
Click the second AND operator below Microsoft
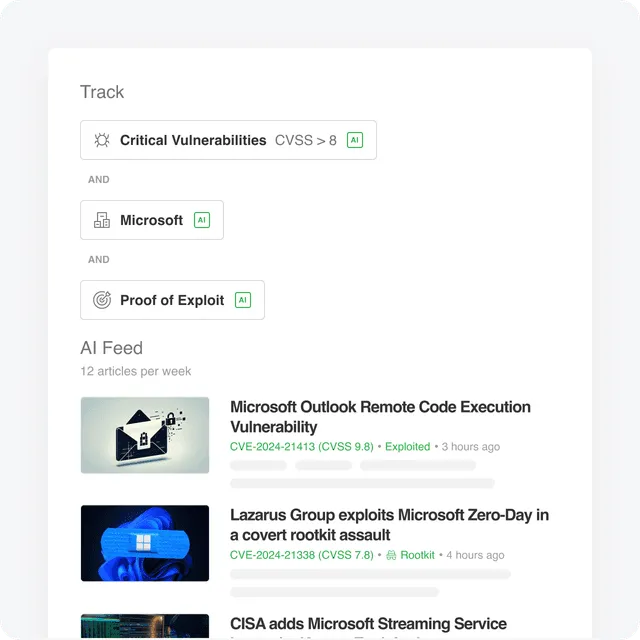99,260
